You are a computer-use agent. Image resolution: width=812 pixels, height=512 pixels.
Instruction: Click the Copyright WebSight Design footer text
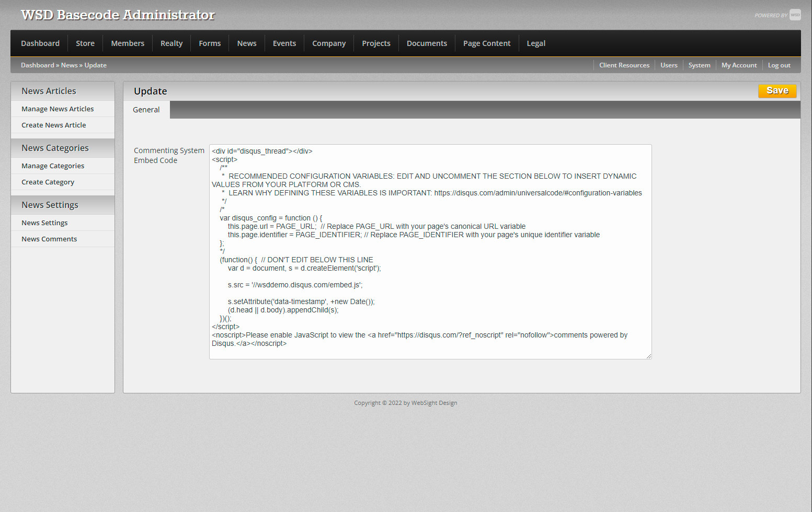406,403
